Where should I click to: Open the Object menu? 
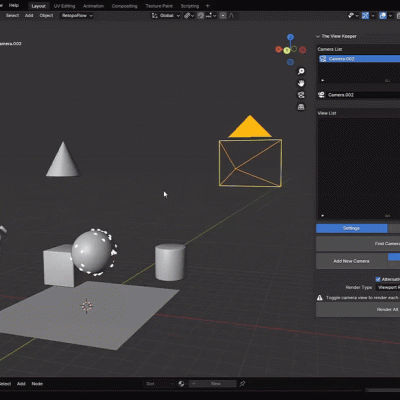46,16
